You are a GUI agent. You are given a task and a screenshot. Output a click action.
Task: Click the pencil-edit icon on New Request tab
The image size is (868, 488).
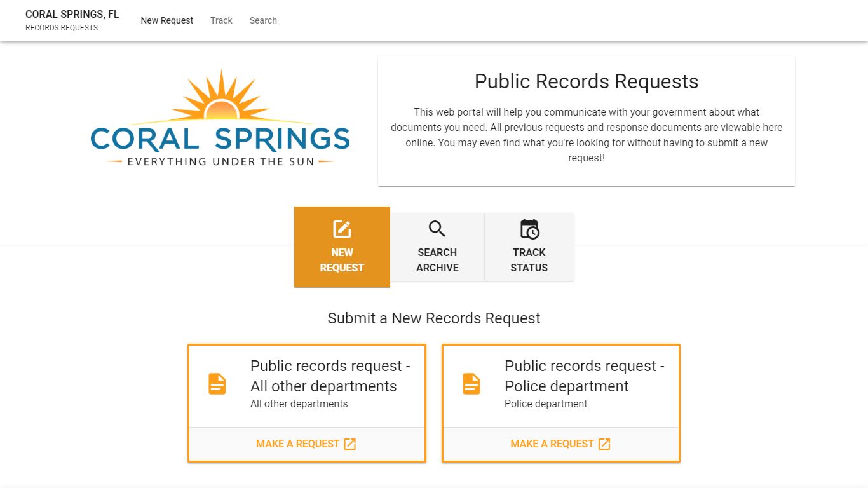pos(342,229)
